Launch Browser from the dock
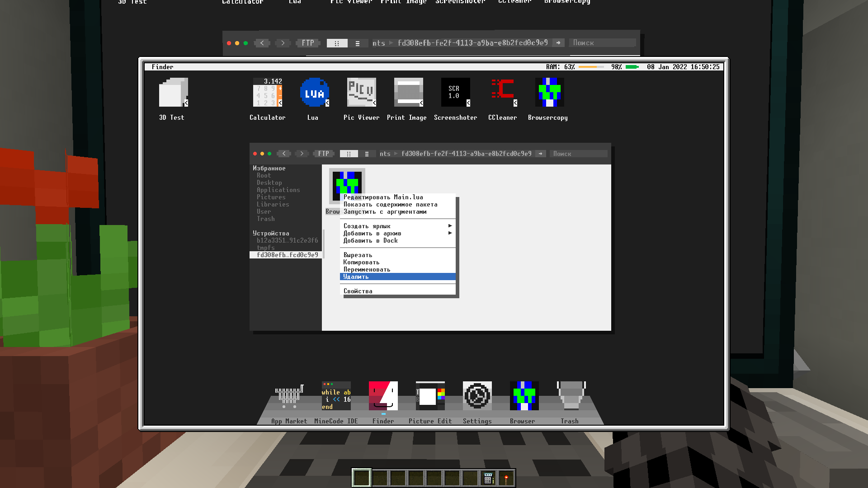This screenshot has height=488, width=868. click(524, 396)
